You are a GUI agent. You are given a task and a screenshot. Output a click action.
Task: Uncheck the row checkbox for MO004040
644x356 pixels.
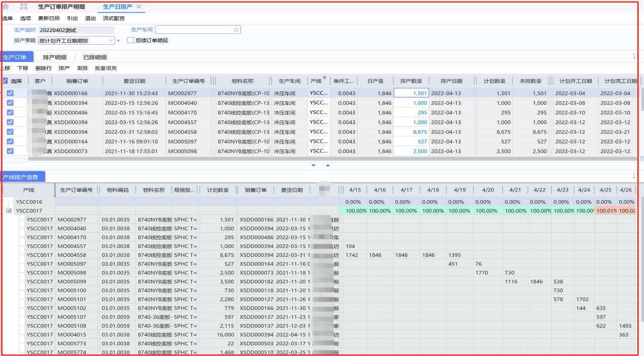10,103
